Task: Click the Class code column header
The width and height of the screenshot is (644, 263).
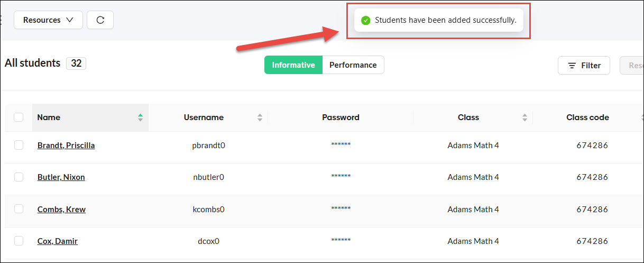Action: (587, 117)
